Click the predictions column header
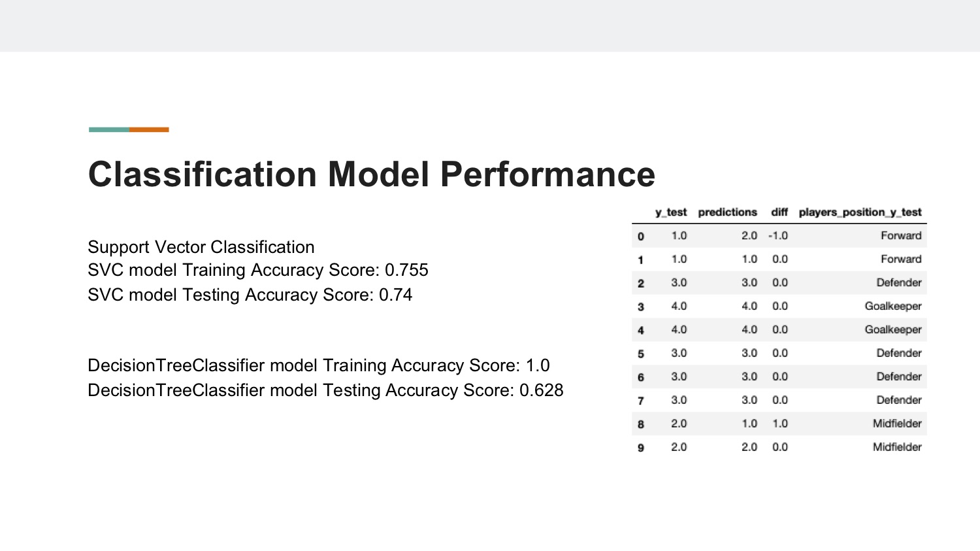 pyautogui.click(x=727, y=212)
